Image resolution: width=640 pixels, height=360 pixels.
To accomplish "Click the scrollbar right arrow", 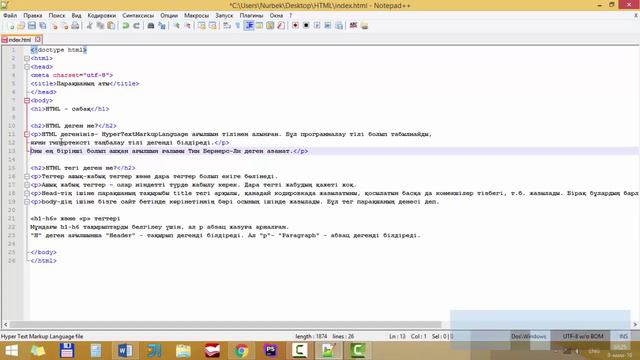I will point(635,324).
